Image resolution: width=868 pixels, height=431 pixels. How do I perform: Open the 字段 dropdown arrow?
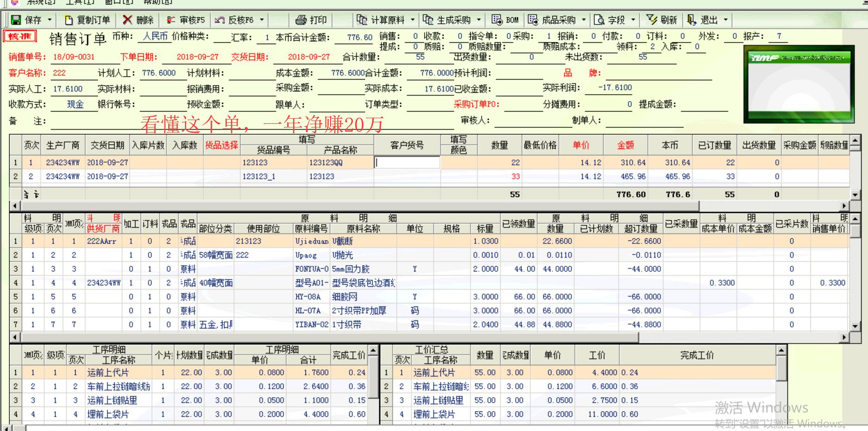(633, 20)
